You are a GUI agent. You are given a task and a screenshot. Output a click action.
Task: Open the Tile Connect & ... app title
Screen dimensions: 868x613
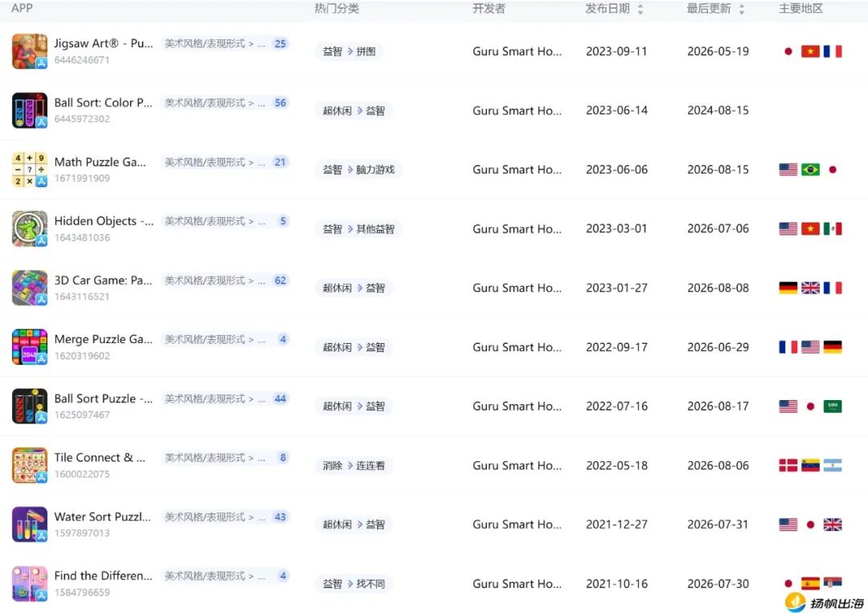coord(100,457)
